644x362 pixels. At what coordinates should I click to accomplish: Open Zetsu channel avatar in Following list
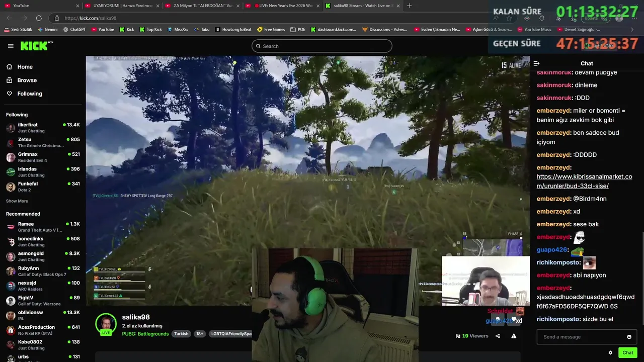pos(11,142)
